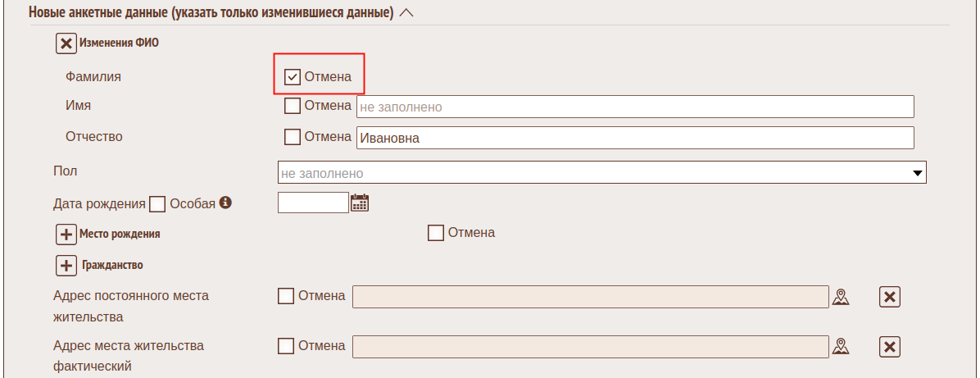Screen dimensions: 980x378
Task: Open map for Адрес места жительства фактический
Action: [x=840, y=346]
